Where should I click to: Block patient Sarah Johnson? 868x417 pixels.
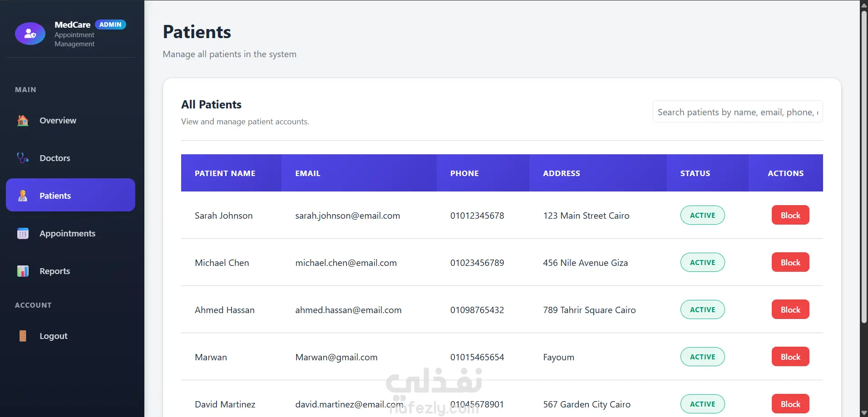(x=790, y=216)
